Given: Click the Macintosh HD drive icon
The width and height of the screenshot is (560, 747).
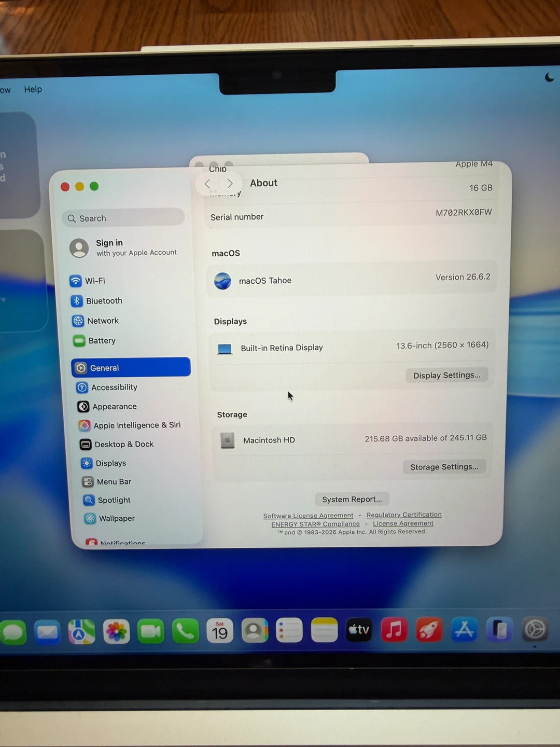Looking at the screenshot, I should 227,440.
